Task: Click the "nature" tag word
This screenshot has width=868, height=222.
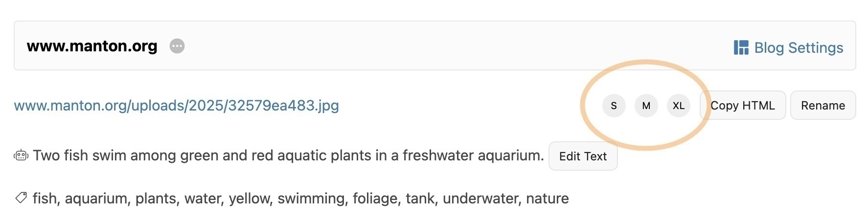Action: tap(547, 198)
